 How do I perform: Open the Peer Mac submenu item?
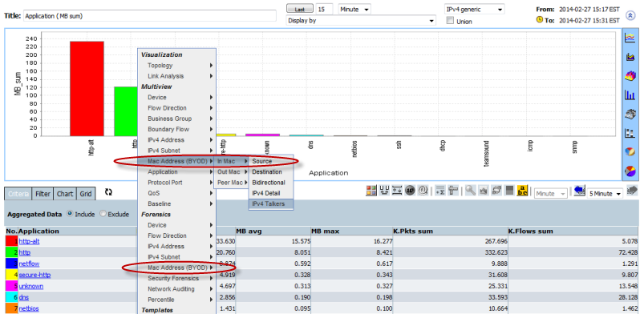[x=232, y=183]
